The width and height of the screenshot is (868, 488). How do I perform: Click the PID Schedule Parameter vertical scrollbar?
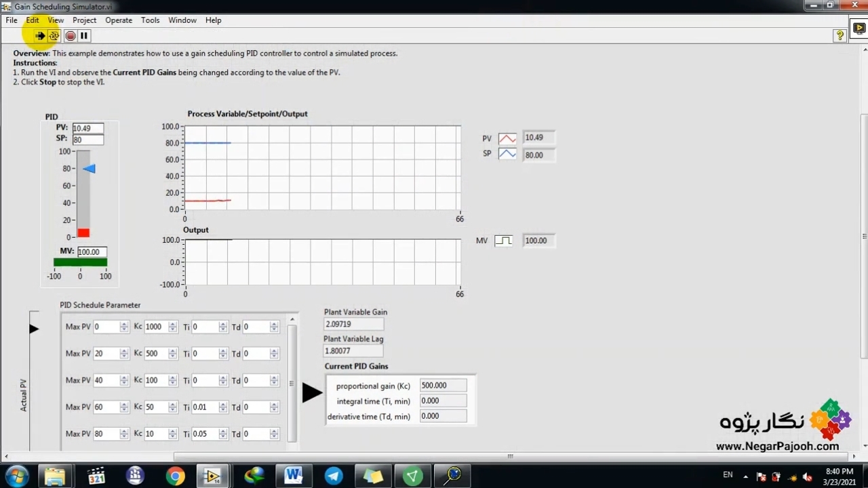pos(292,383)
